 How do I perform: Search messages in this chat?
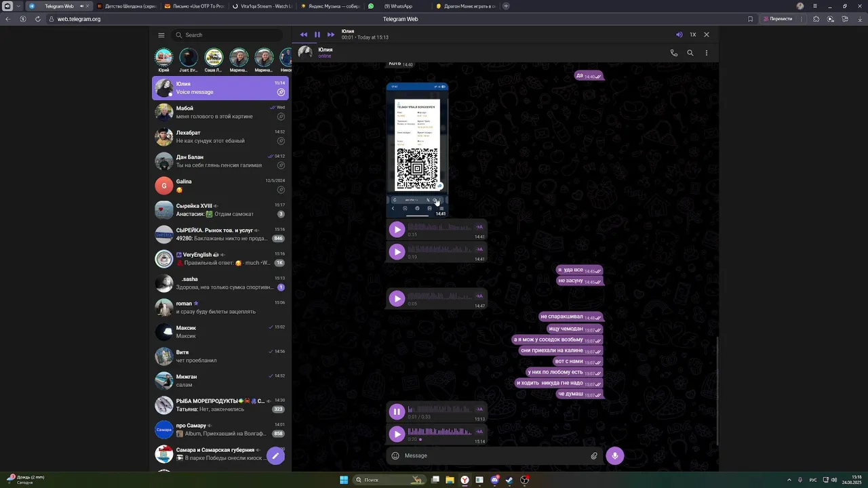tap(690, 53)
